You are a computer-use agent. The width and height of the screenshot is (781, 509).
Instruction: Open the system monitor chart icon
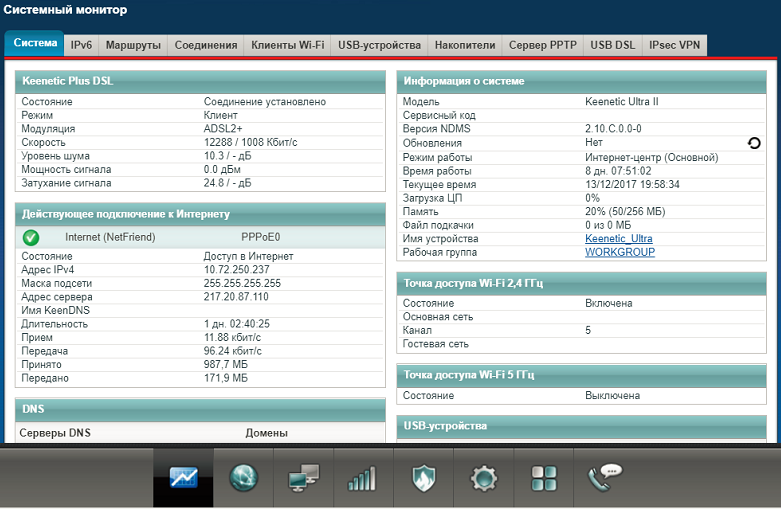tap(183, 478)
